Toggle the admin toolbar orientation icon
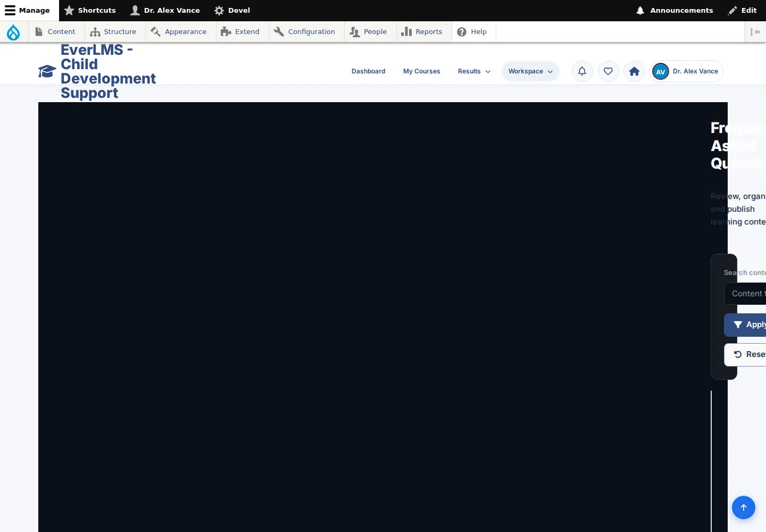This screenshot has height=532, width=766. pos(755,32)
